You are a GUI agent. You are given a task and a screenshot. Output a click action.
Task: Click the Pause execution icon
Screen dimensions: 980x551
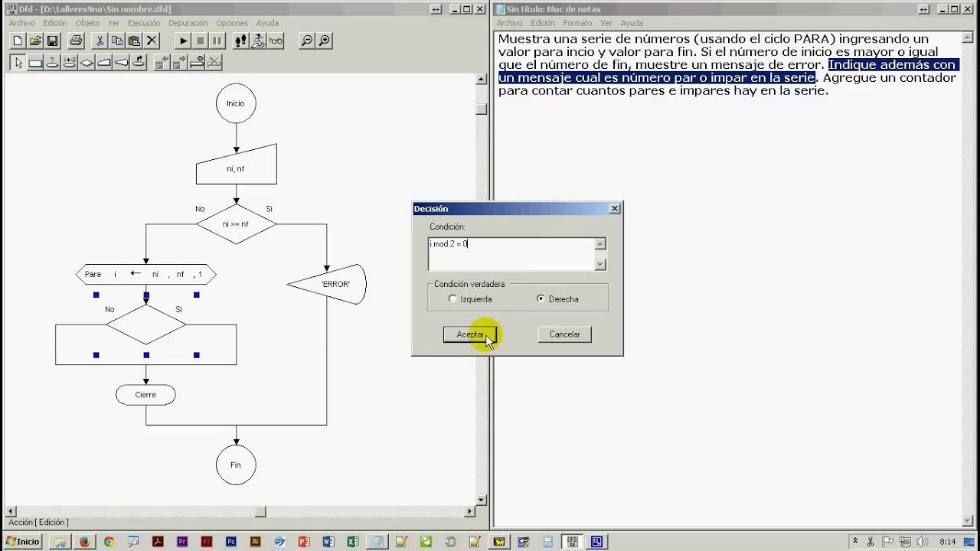pos(217,41)
